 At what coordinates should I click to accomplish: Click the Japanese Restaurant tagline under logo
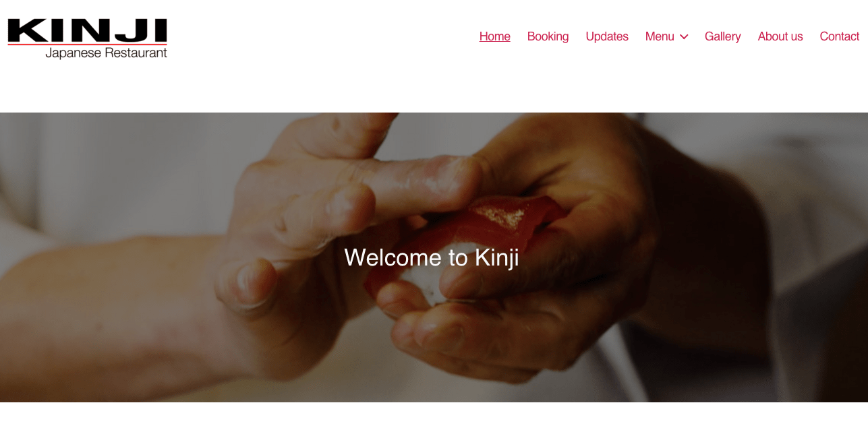(106, 53)
